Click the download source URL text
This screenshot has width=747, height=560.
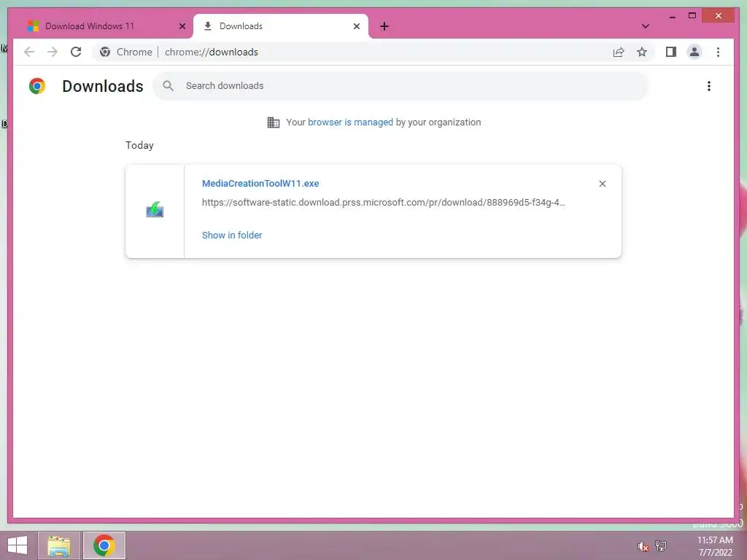384,203
